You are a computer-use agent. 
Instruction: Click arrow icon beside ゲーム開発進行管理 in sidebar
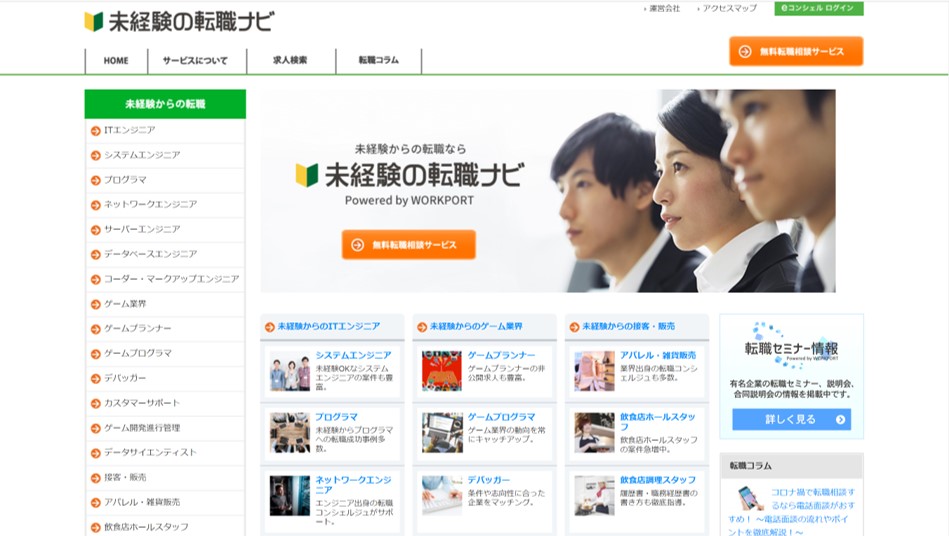click(x=96, y=428)
